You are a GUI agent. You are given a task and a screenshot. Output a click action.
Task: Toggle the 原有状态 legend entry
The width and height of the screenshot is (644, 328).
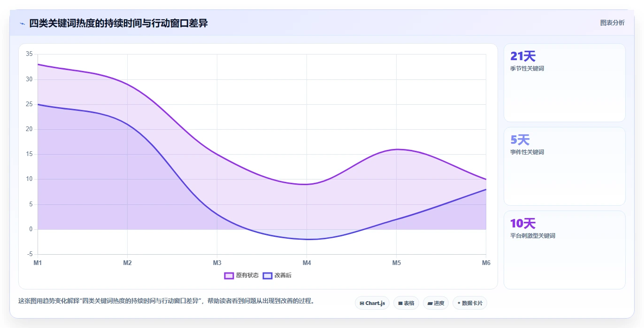(241, 275)
